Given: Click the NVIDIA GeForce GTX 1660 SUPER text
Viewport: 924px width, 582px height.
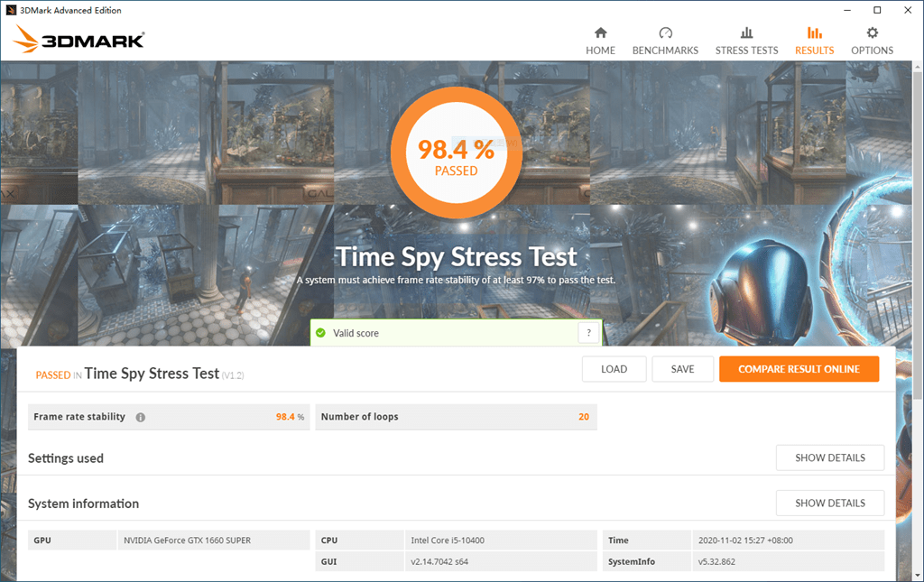Looking at the screenshot, I should (188, 540).
